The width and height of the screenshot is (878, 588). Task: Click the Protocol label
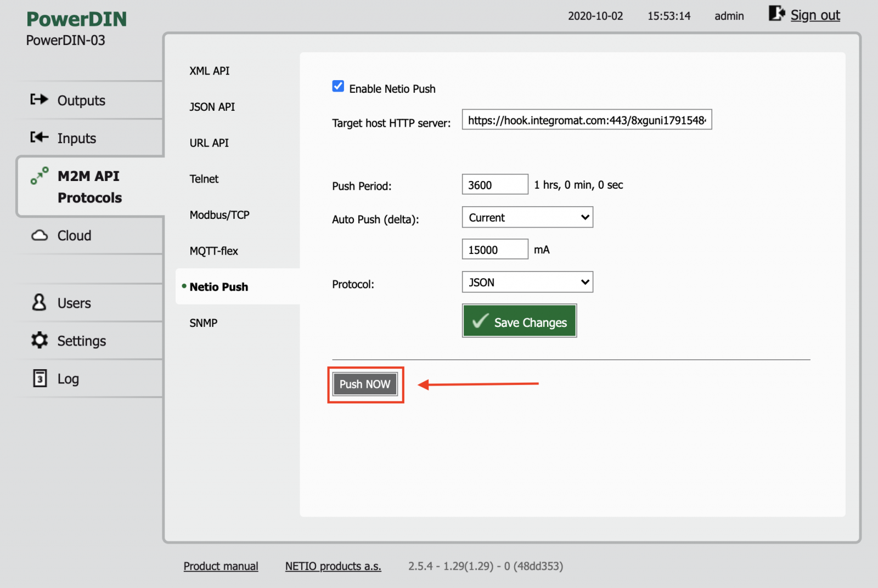tap(353, 284)
